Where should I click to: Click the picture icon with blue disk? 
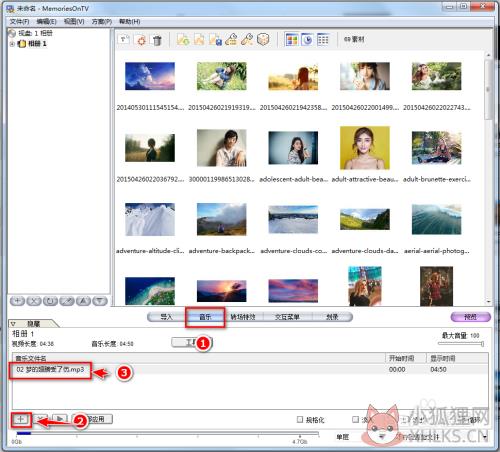tap(215, 40)
